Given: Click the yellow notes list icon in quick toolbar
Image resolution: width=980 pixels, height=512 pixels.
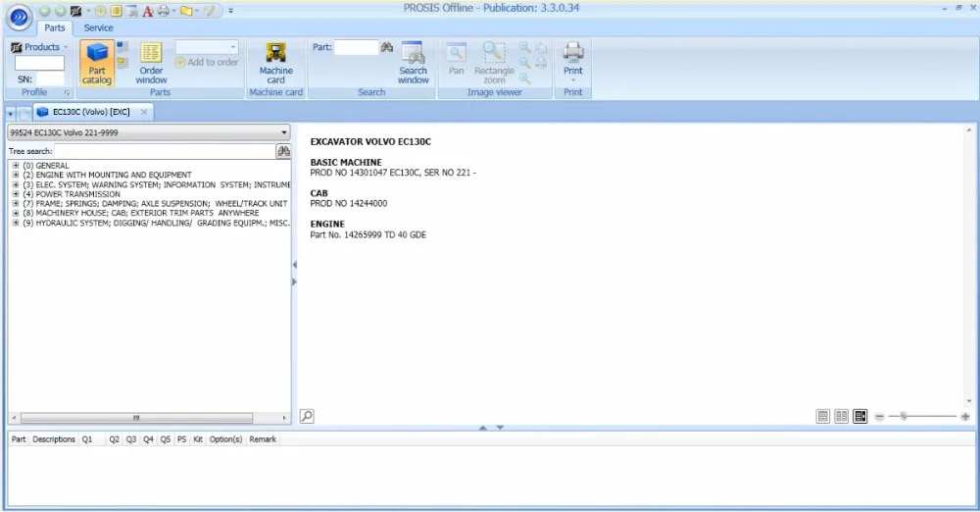Looking at the screenshot, I should click(117, 11).
